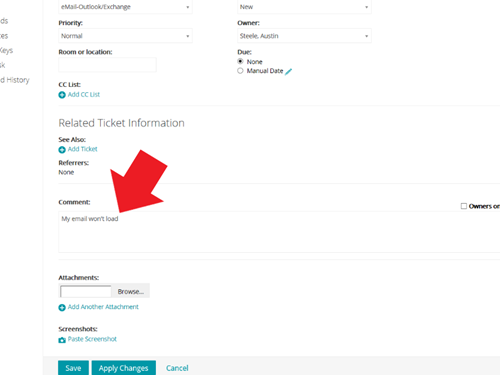This screenshot has height=375, width=500.
Task: Click the Apply Changes button
Action: [x=124, y=368]
